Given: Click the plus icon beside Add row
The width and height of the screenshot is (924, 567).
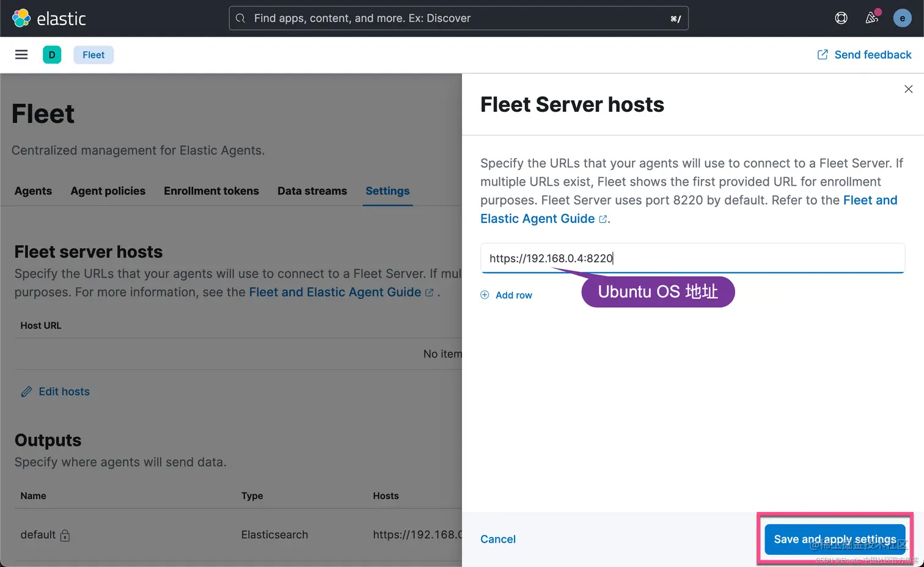Looking at the screenshot, I should coord(485,295).
